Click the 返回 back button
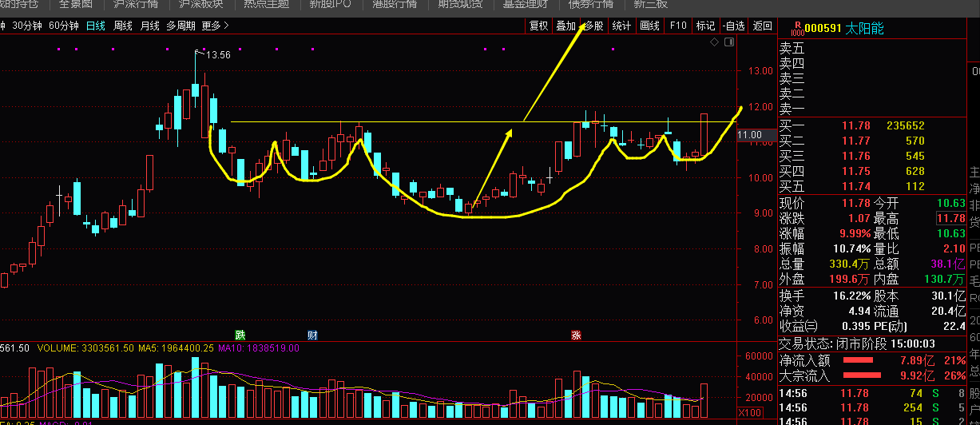980x425 pixels. click(x=763, y=26)
